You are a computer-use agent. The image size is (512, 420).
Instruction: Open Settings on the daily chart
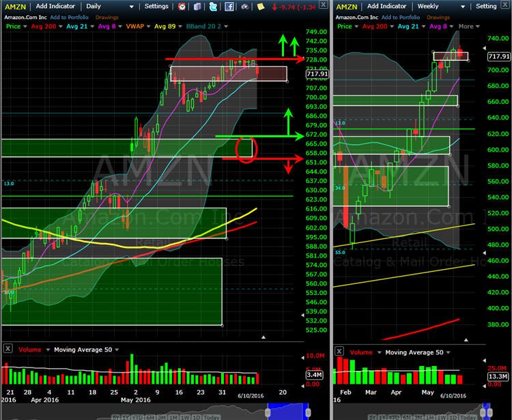(x=156, y=6)
